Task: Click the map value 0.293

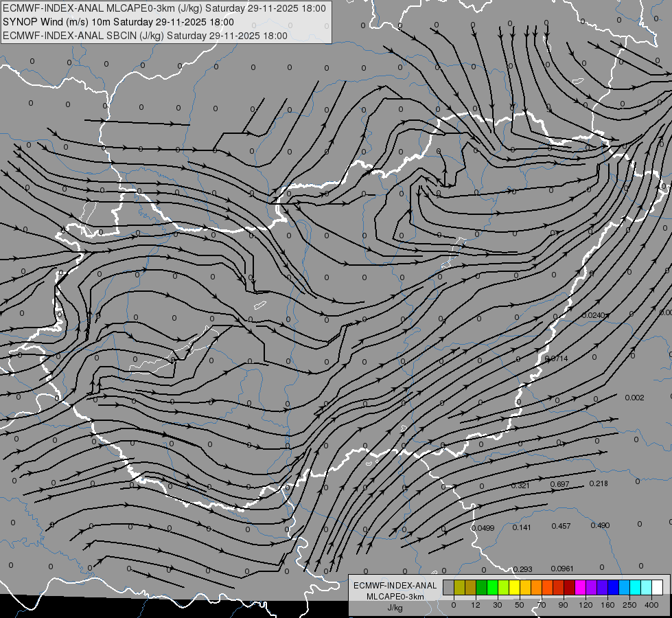Action: click(x=522, y=569)
